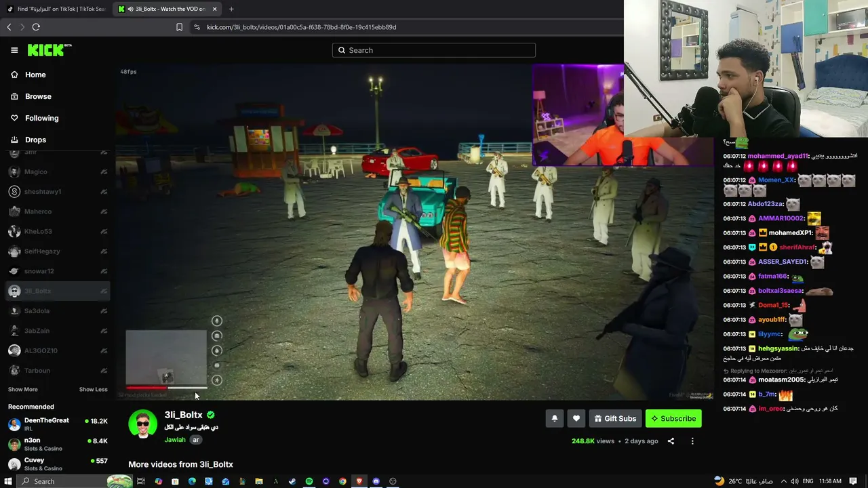Image resolution: width=868 pixels, height=488 pixels.
Task: Open Brave browser from taskbar
Action: [359, 481]
